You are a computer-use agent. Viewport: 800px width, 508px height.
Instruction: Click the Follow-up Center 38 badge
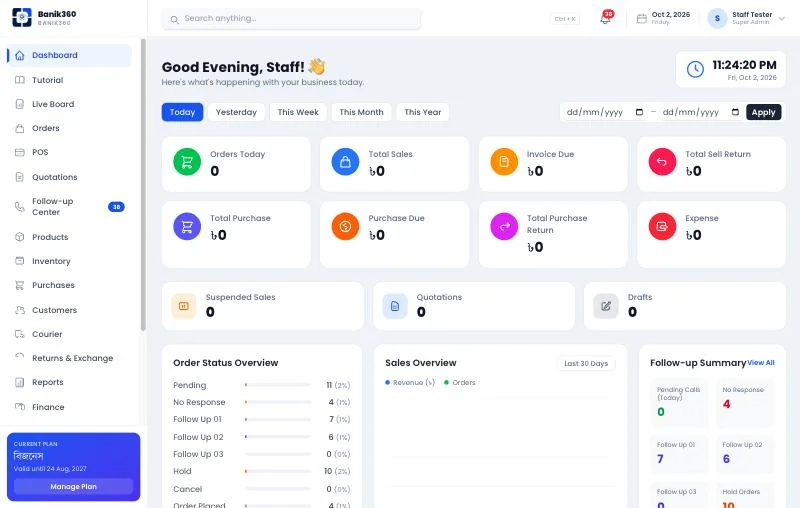[x=116, y=207]
